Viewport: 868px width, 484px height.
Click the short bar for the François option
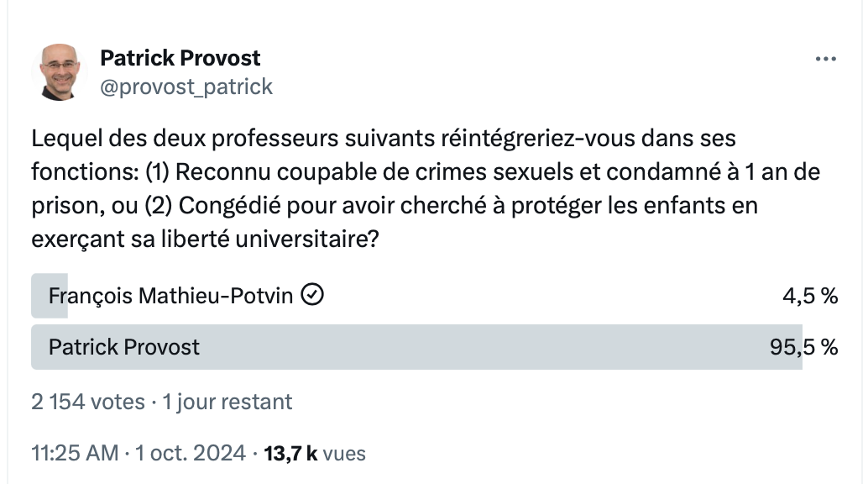pos(50,296)
